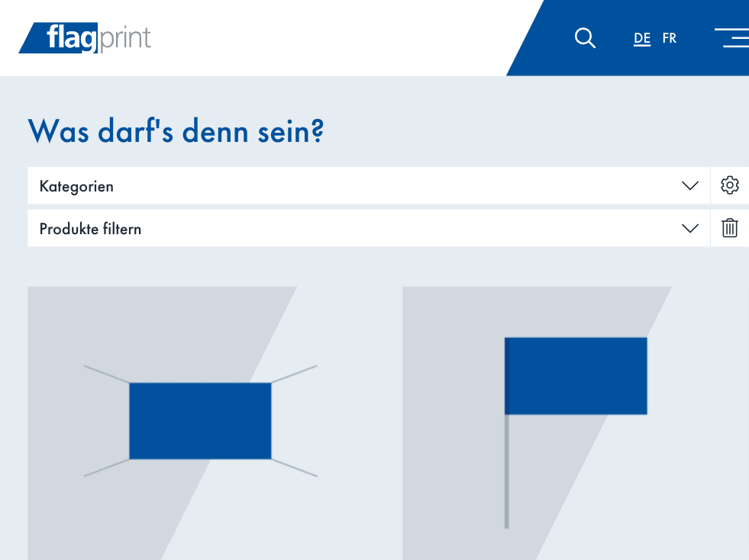
Task: Click the gear settings icon beside Kategorien
Action: (730, 185)
